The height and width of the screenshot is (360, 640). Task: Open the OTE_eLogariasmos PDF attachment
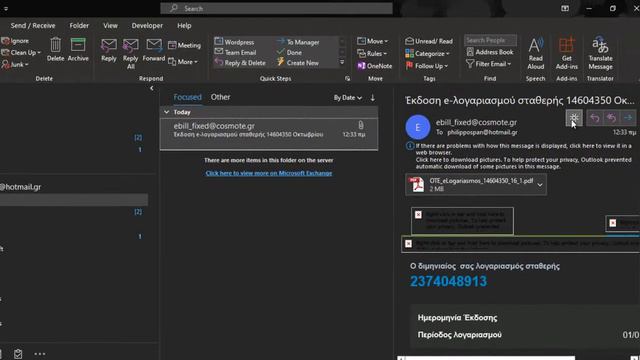pos(470,184)
